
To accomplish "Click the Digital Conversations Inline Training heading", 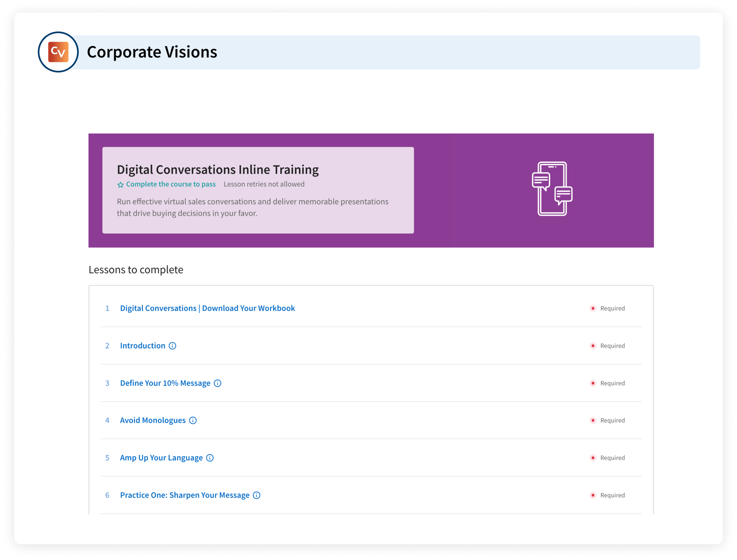I will point(218,170).
